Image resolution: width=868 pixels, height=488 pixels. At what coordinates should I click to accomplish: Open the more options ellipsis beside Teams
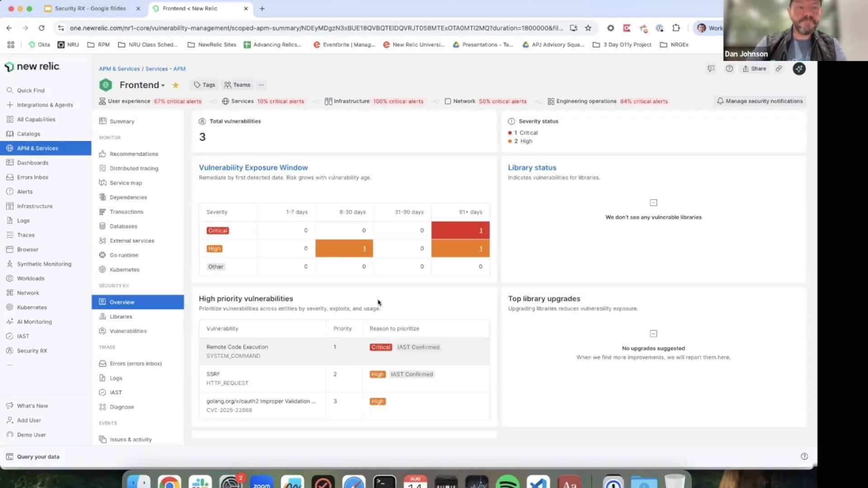261,85
